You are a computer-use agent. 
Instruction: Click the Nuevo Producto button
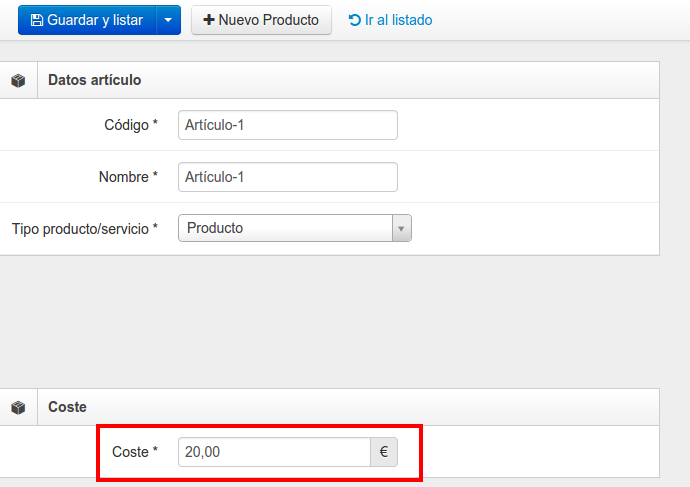tap(261, 20)
